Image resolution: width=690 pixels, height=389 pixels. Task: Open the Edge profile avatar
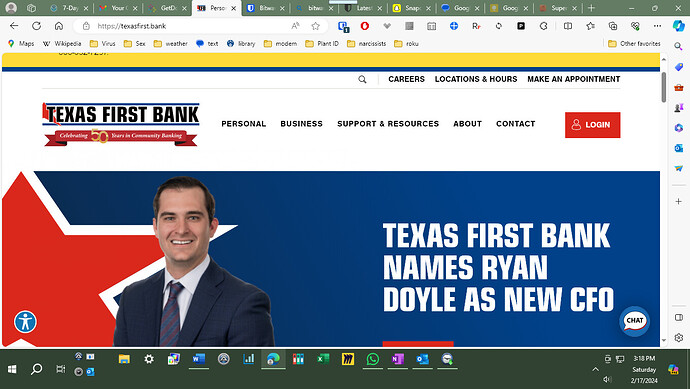click(x=11, y=8)
